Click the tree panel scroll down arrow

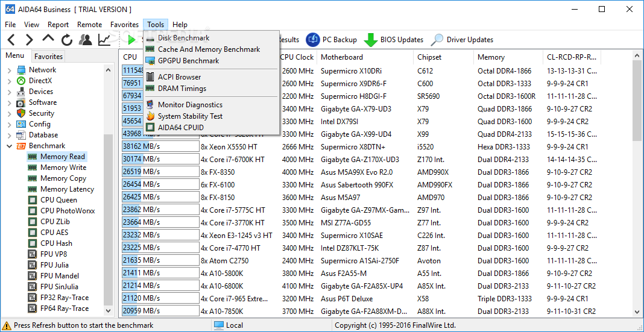[x=109, y=311]
